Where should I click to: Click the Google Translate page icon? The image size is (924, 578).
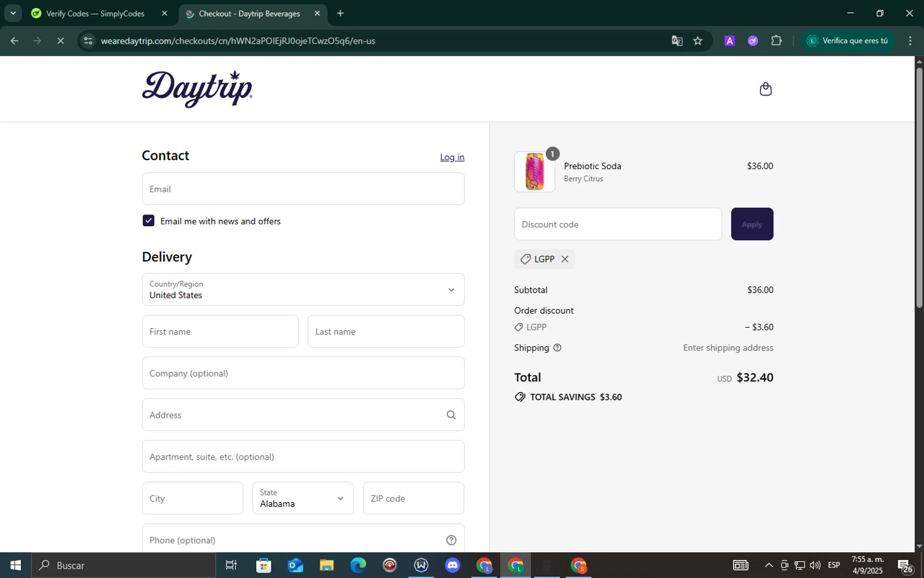click(x=677, y=41)
